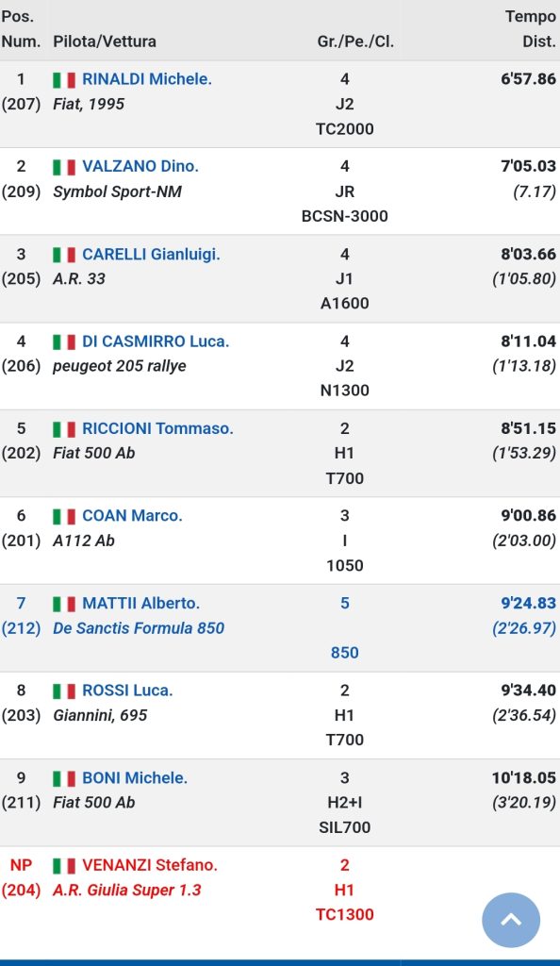Open VALZANO Dino driver link
Screen dimensions: 560x966
140,166
